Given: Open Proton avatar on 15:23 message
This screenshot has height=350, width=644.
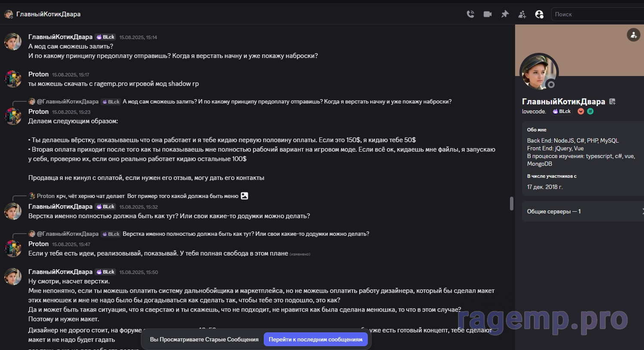Looking at the screenshot, I should tap(13, 116).
